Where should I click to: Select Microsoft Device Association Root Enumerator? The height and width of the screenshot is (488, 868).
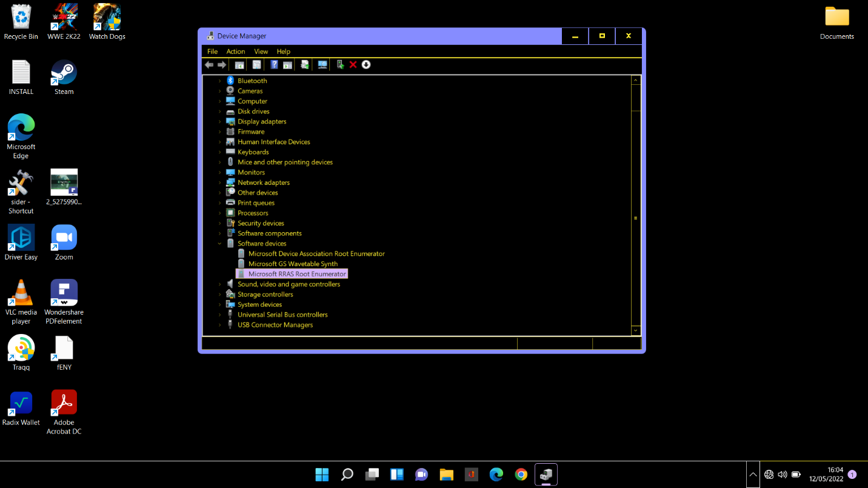[x=316, y=253]
